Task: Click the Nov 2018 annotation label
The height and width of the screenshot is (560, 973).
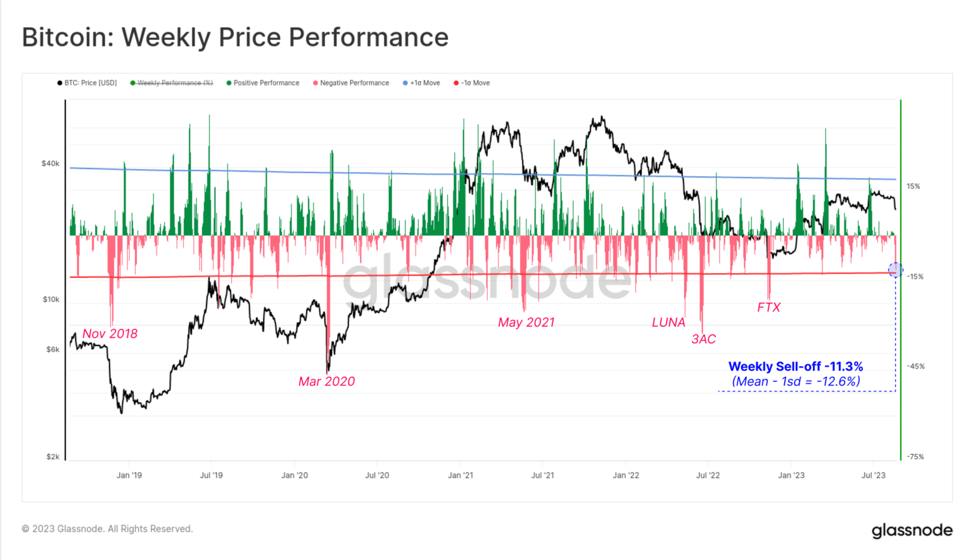Action: pyautogui.click(x=110, y=334)
